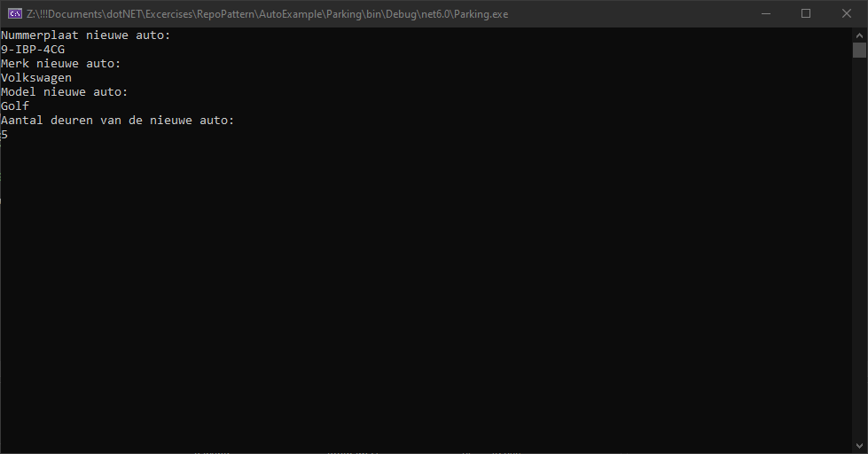Click the entered brand Volkswagen
The height and width of the screenshot is (454, 868).
coord(36,78)
